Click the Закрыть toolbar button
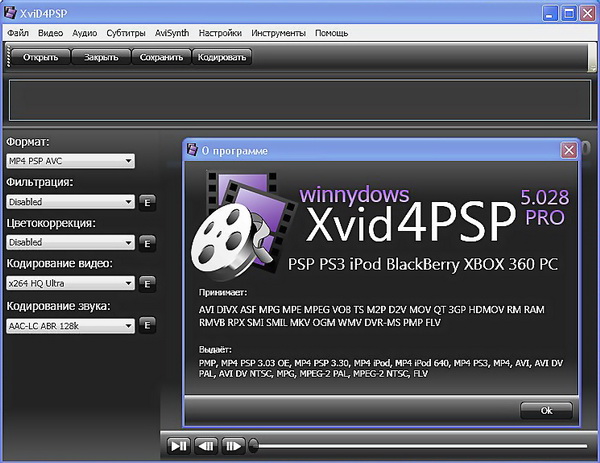This screenshot has height=463, width=600. [x=101, y=57]
